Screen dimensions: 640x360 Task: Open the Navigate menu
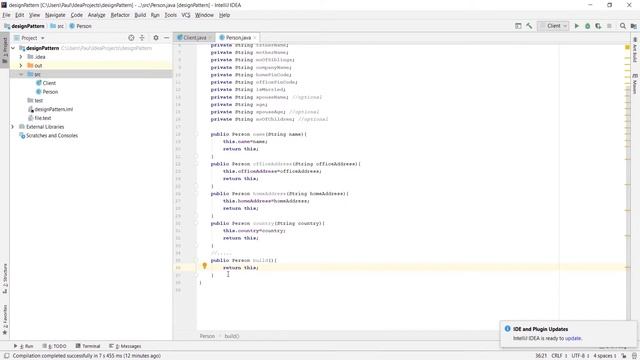click(55, 15)
